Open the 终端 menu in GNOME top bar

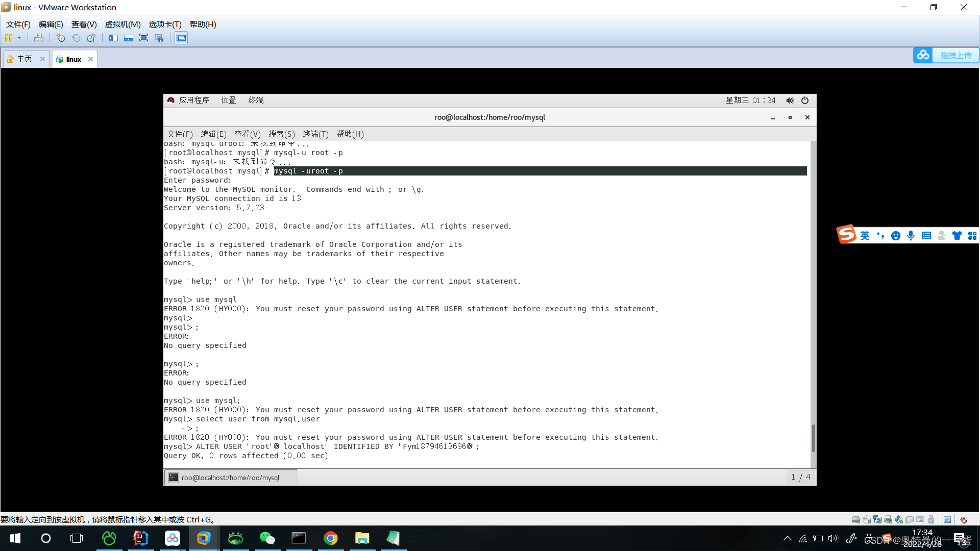click(x=256, y=100)
